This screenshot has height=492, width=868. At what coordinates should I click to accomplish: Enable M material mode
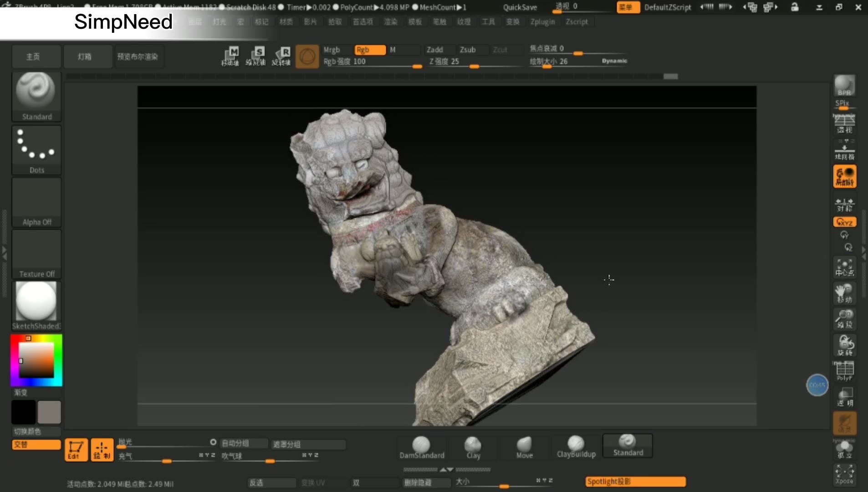(403, 50)
